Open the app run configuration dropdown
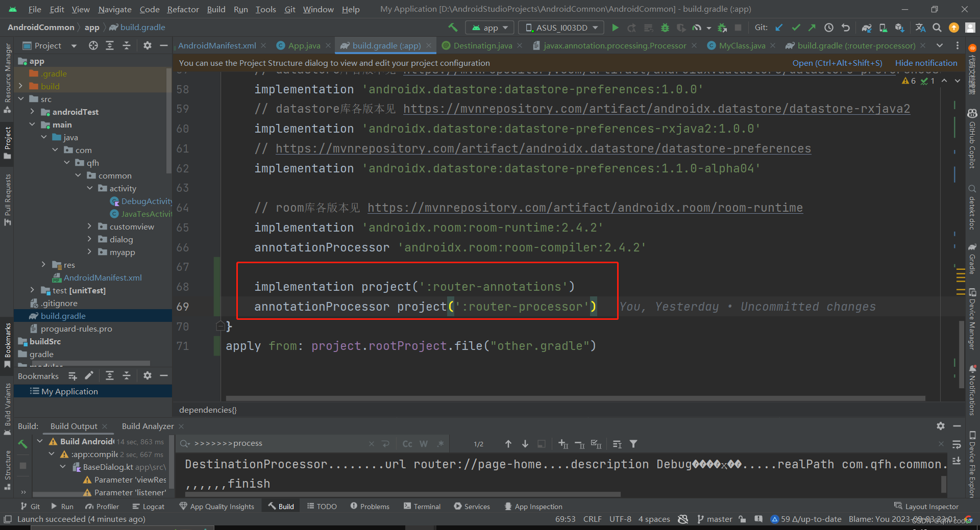980x530 pixels. click(491, 28)
